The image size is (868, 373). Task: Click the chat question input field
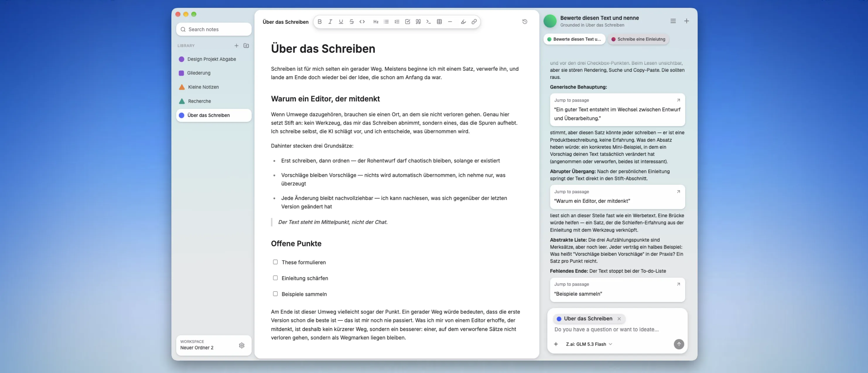(617, 330)
